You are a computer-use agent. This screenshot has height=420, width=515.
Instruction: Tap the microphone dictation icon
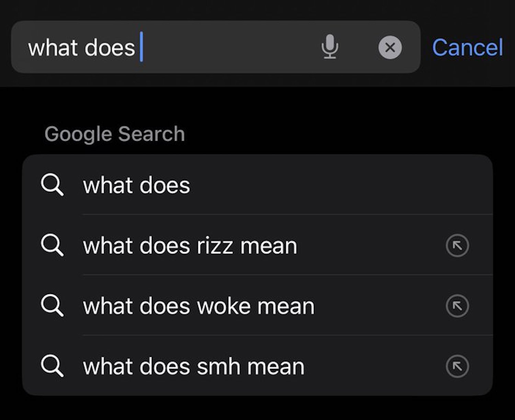[x=330, y=47]
